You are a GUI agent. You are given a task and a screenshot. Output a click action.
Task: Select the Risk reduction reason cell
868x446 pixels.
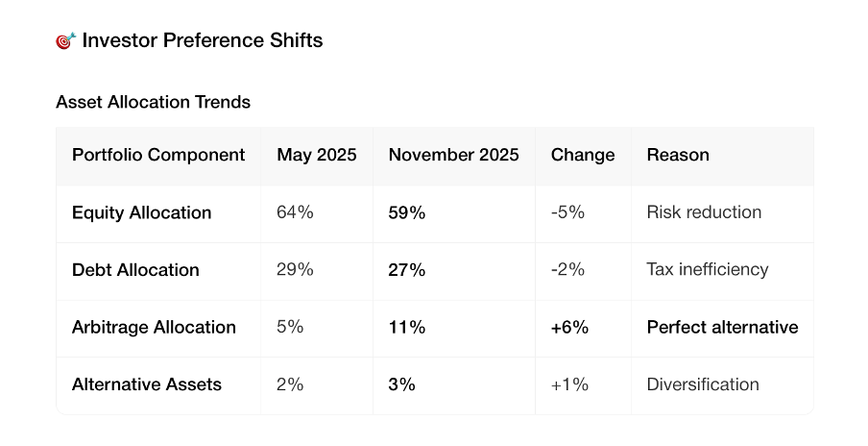[x=704, y=212]
